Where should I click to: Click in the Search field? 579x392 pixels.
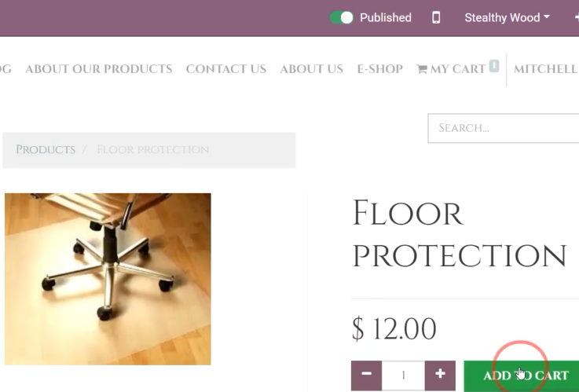[504, 128]
